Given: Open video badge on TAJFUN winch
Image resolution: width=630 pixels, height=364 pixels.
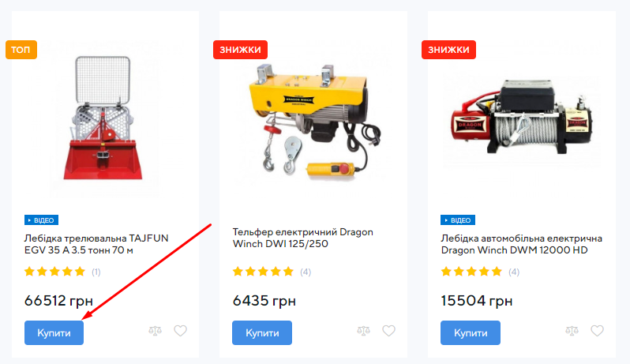Looking at the screenshot, I should (41, 220).
